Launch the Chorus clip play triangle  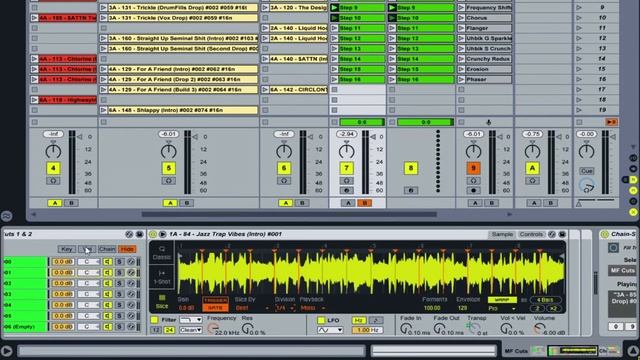pyautogui.click(x=461, y=18)
